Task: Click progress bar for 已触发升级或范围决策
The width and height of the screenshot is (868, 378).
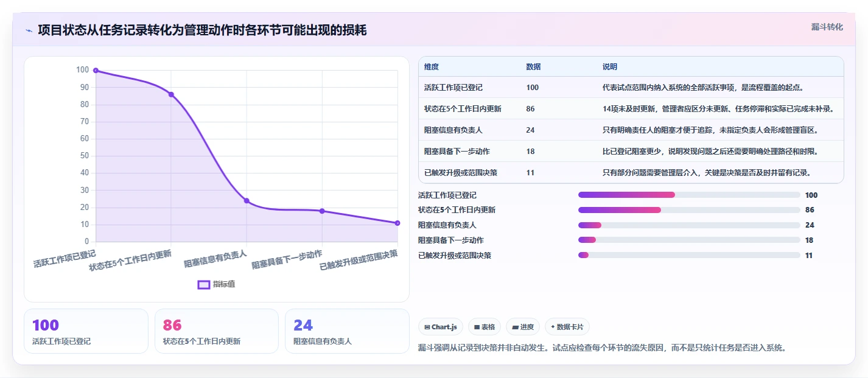Action: point(689,256)
